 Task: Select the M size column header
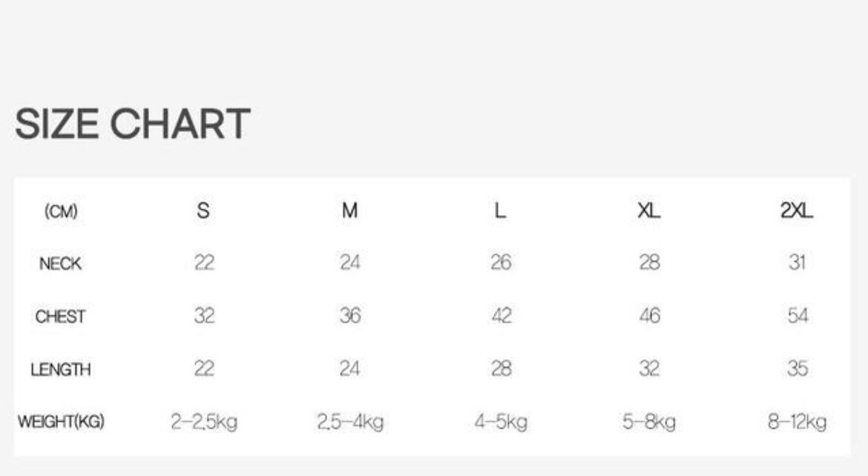(x=350, y=211)
